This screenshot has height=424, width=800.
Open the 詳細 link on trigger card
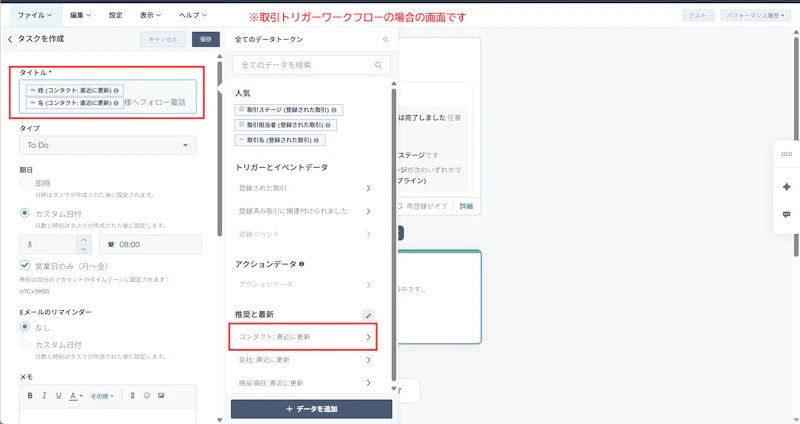(466, 206)
